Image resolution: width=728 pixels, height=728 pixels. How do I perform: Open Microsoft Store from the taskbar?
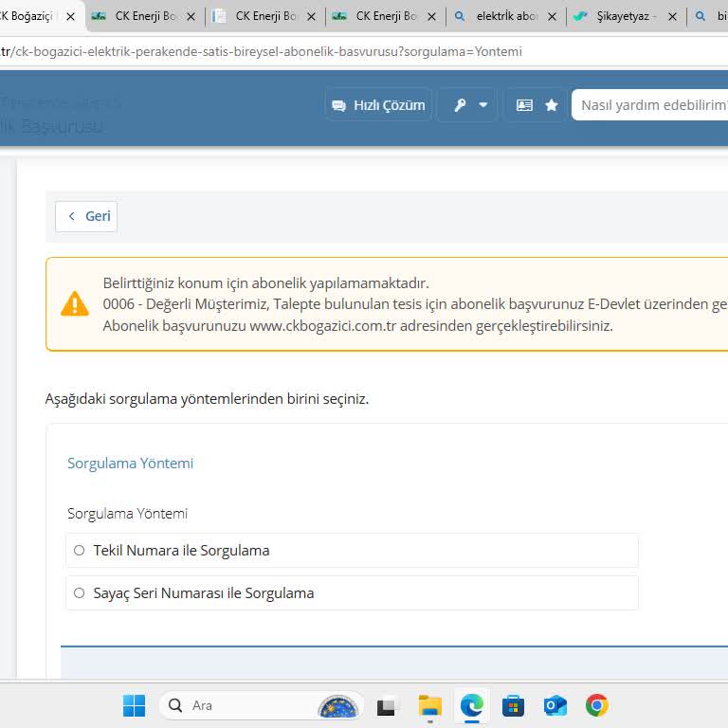513,706
